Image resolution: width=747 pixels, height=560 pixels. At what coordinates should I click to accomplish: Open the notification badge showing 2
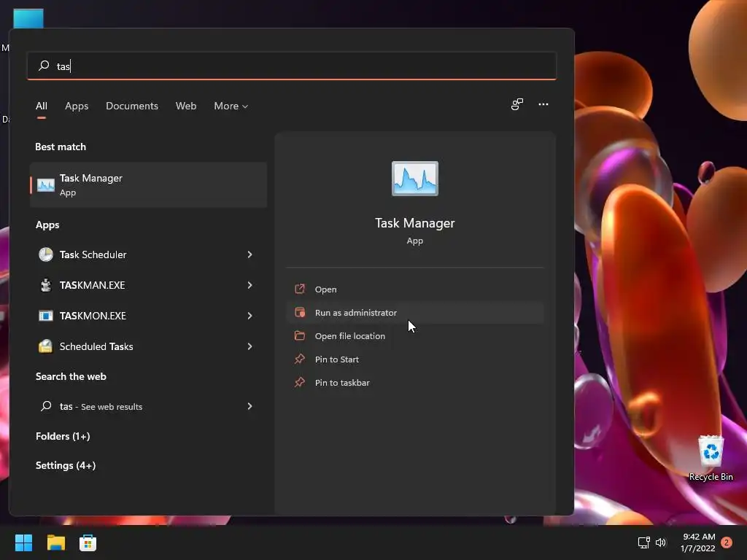(x=727, y=542)
